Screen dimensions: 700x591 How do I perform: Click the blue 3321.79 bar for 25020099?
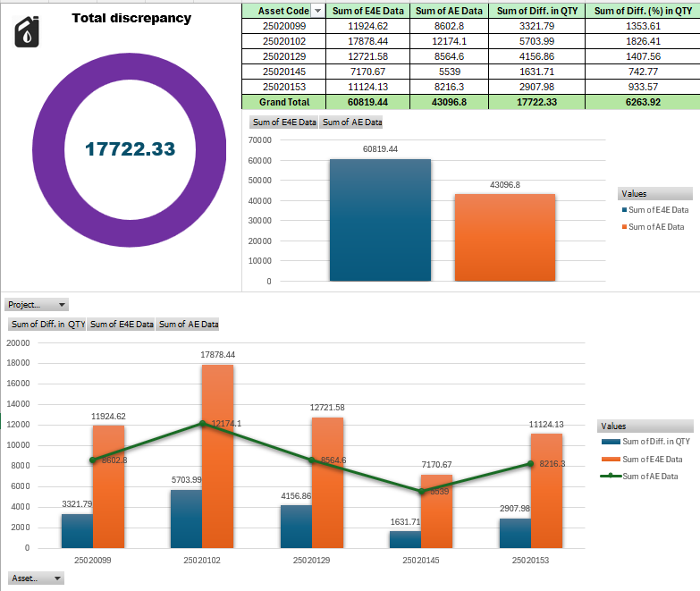pos(77,531)
